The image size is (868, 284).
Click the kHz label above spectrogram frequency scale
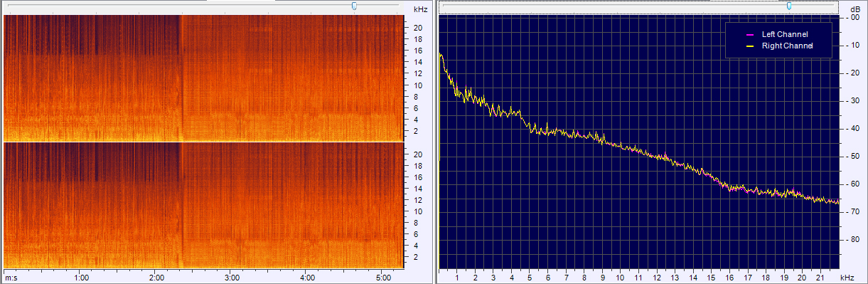point(420,9)
